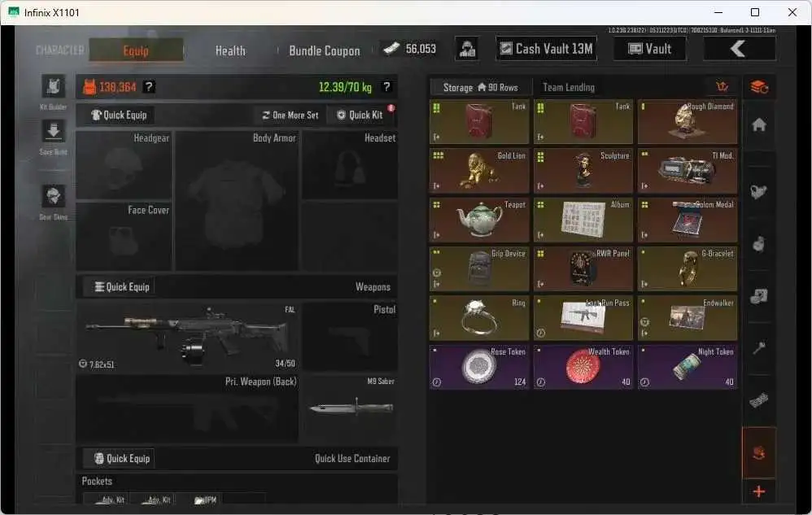Select the highlighted orange category sidebar icon
This screenshot has width=812, height=515.
click(x=758, y=453)
